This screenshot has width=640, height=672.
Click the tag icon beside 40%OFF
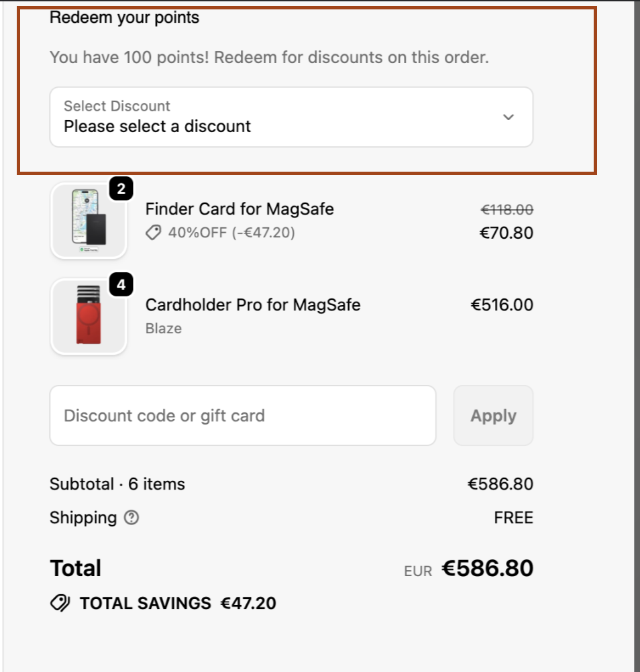pos(154,233)
